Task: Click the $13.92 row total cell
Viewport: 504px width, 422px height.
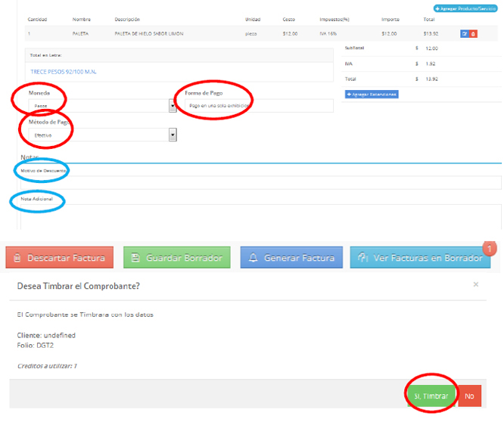Action: click(x=431, y=34)
